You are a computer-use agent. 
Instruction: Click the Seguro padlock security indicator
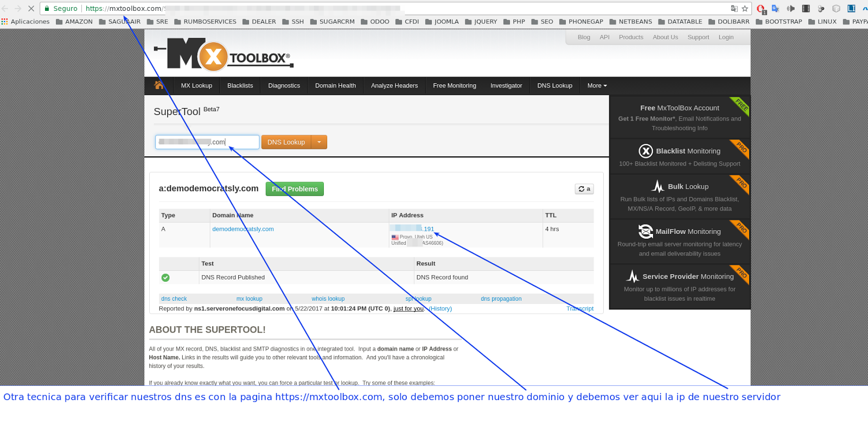60,8
